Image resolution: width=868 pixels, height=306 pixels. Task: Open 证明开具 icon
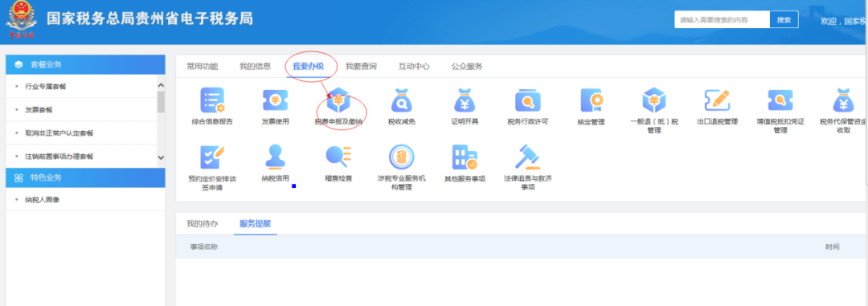point(465,100)
